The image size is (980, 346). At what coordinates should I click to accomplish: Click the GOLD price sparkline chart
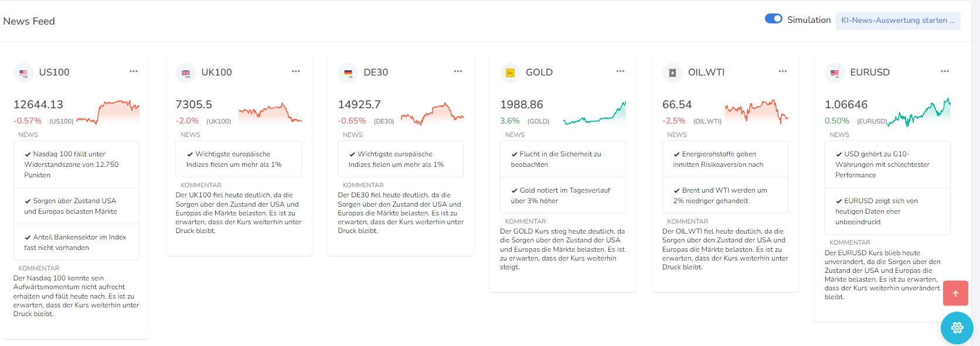tap(594, 112)
